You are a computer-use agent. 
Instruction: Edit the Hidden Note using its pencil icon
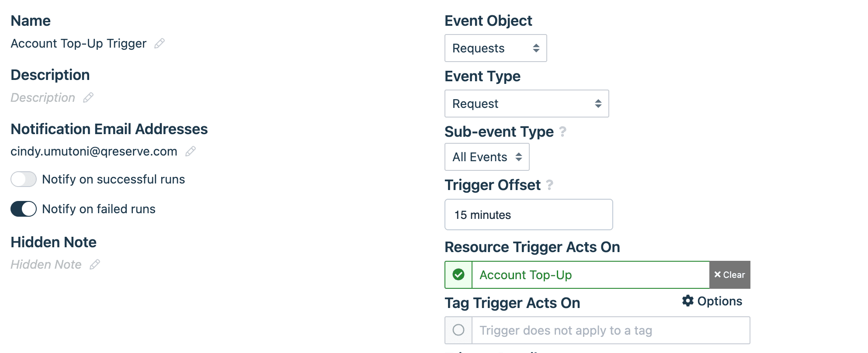coord(94,264)
